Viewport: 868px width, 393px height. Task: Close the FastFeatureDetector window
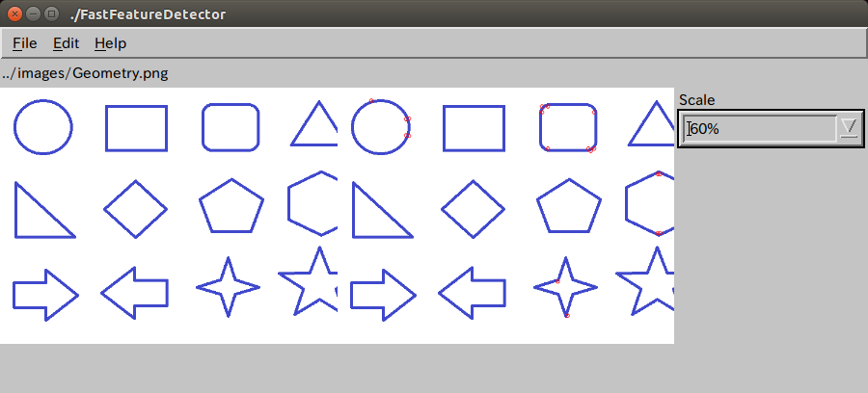coord(14,14)
